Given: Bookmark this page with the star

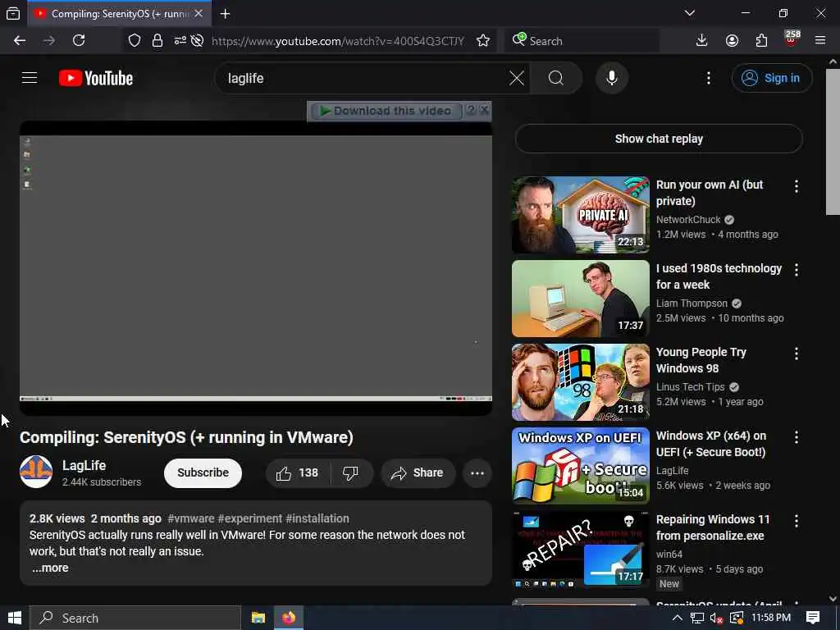Looking at the screenshot, I should 482,41.
